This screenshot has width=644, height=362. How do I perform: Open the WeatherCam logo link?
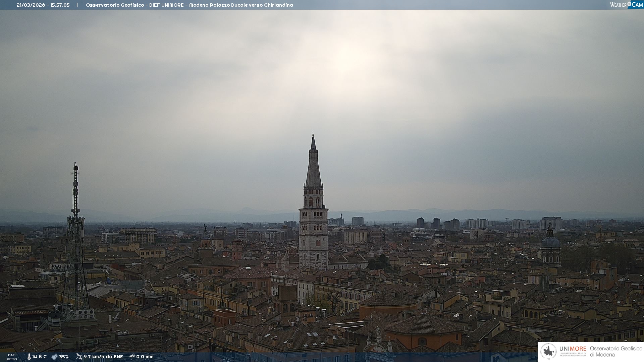tap(626, 5)
